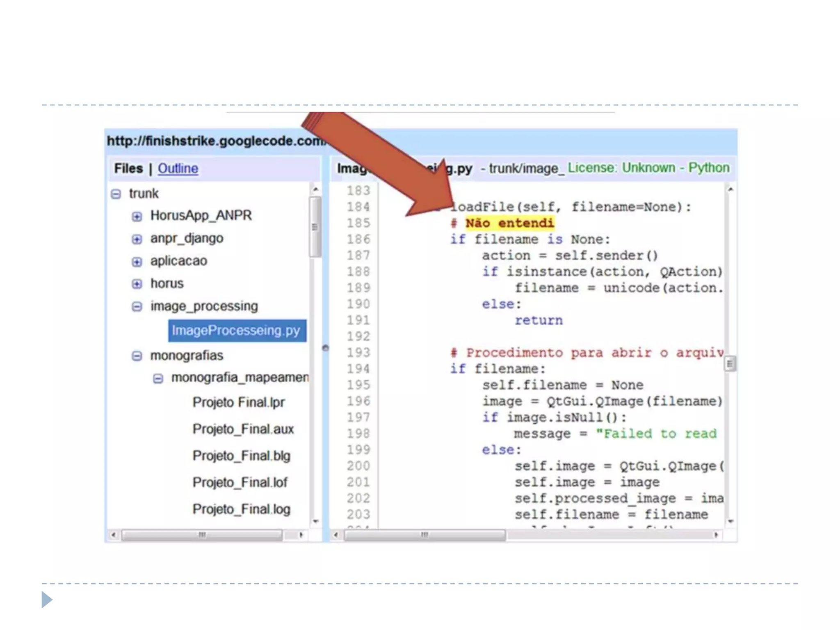840x630 pixels.
Task: Click code pane horizontal scroll left arrow
Action: tap(336, 535)
